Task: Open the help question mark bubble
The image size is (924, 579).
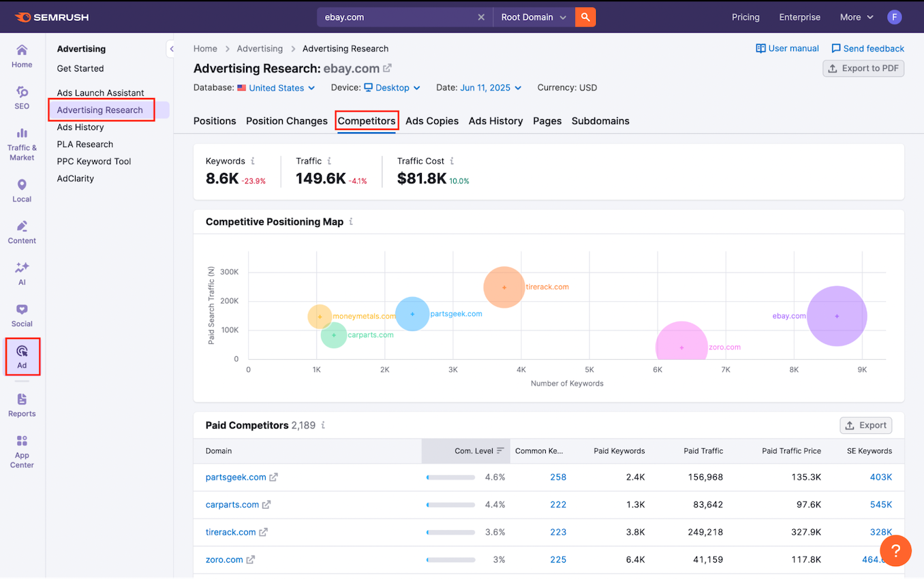Action: pyautogui.click(x=895, y=551)
